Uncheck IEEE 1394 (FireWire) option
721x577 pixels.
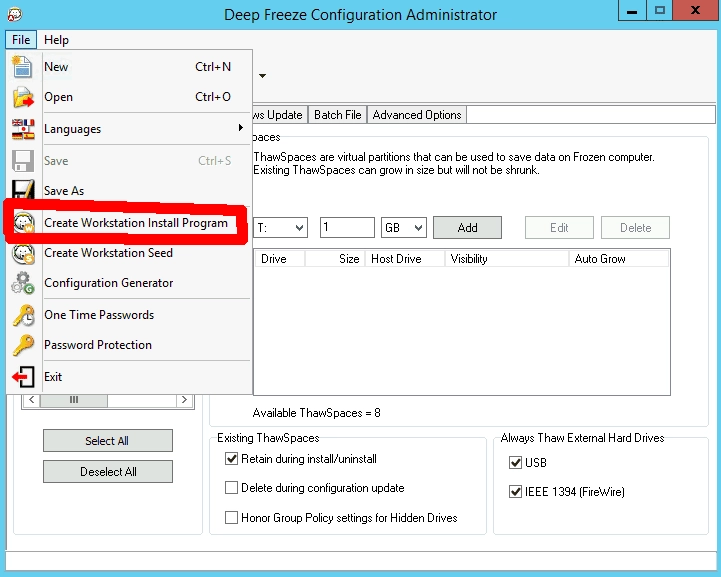(x=515, y=492)
